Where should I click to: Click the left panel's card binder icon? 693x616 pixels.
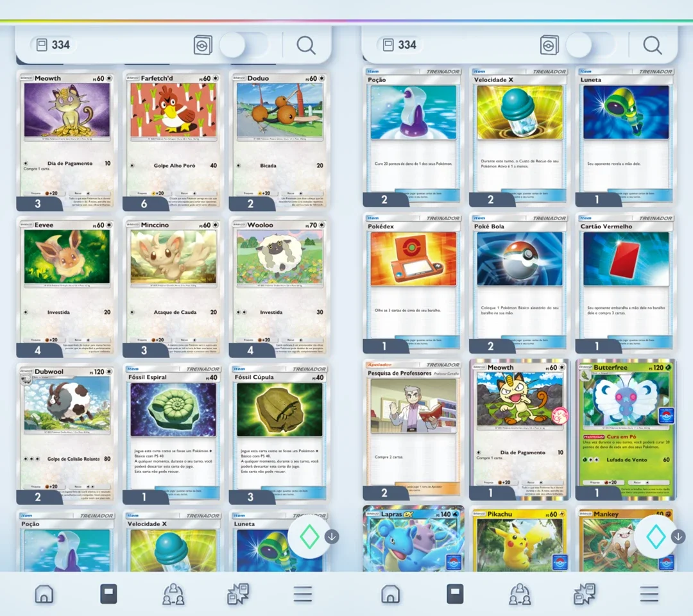click(x=203, y=45)
